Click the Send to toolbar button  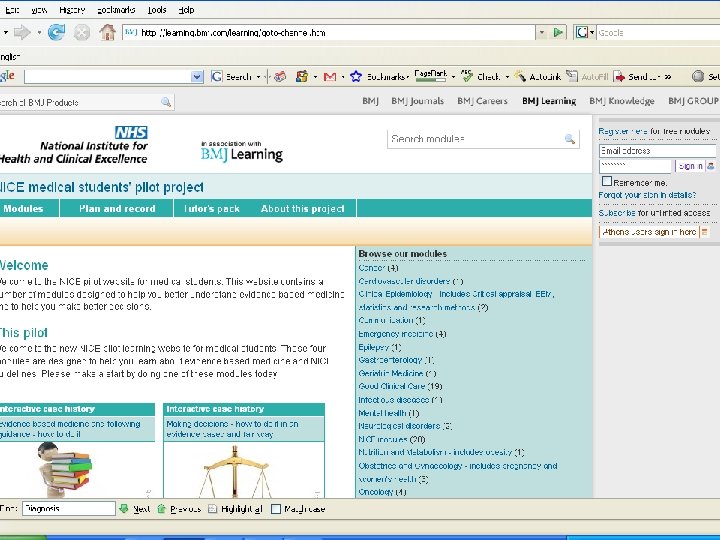pyautogui.click(x=637, y=77)
